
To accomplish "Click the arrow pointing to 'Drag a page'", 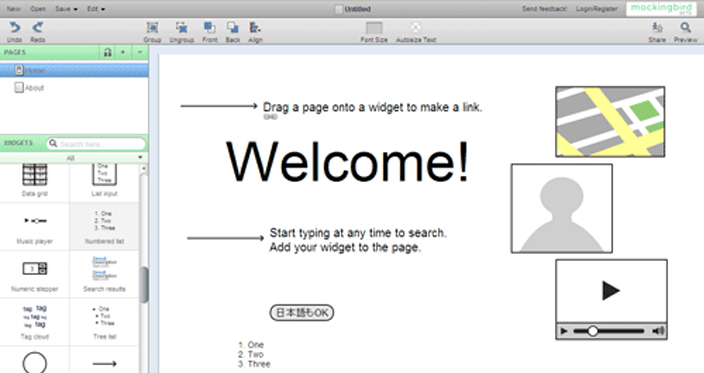I will tap(219, 106).
